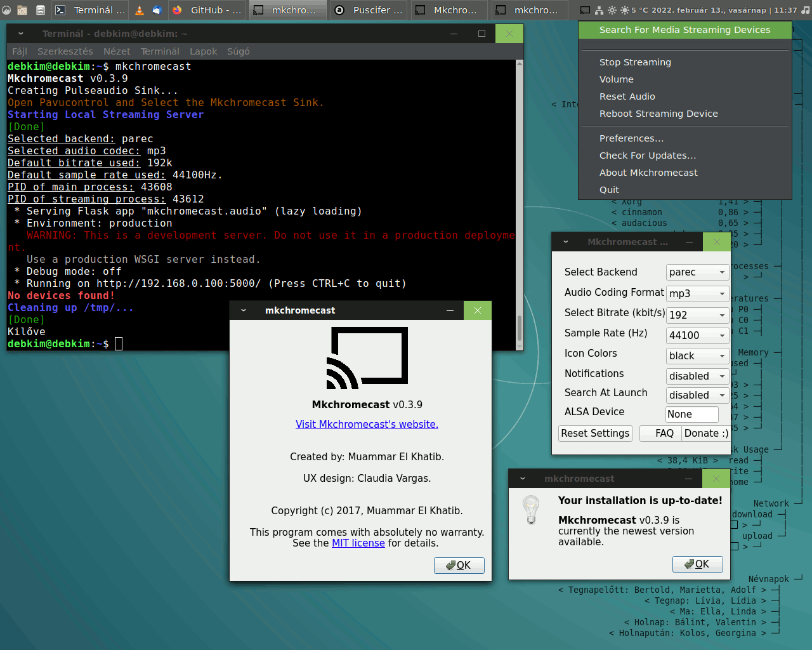812x650 pixels.
Task: Choose Reset Audio menu entry
Action: pyautogui.click(x=685, y=96)
